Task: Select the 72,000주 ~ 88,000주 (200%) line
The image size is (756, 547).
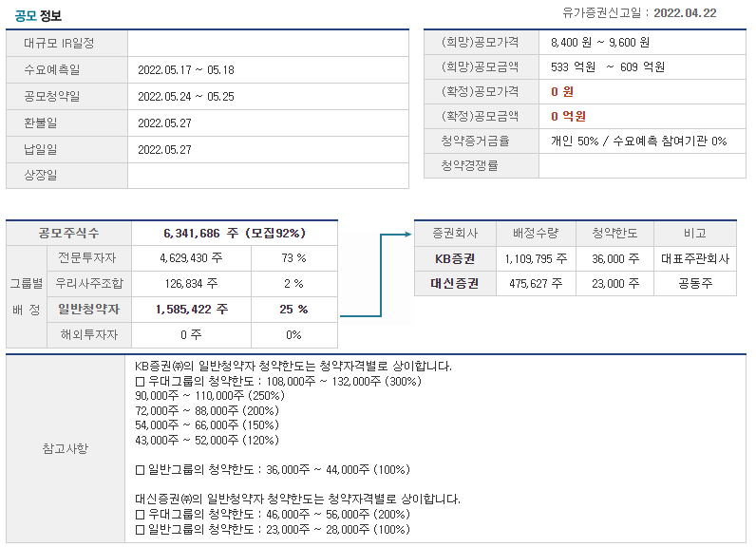Action: (207, 411)
